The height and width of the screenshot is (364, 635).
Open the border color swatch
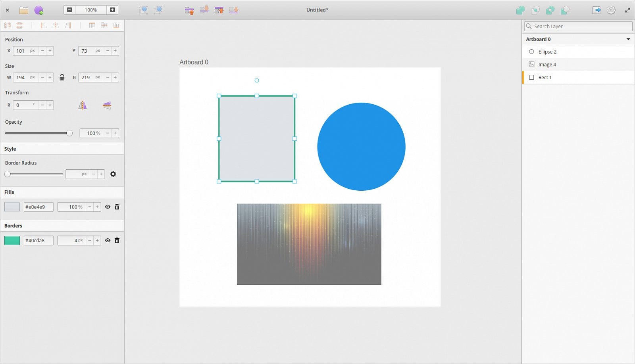tap(12, 240)
